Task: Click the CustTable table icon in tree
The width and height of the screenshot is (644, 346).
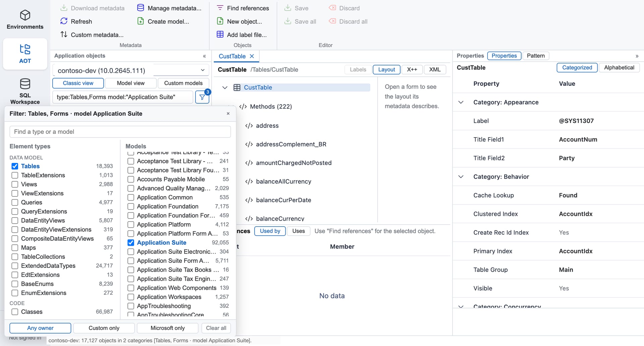Action: 237,88
